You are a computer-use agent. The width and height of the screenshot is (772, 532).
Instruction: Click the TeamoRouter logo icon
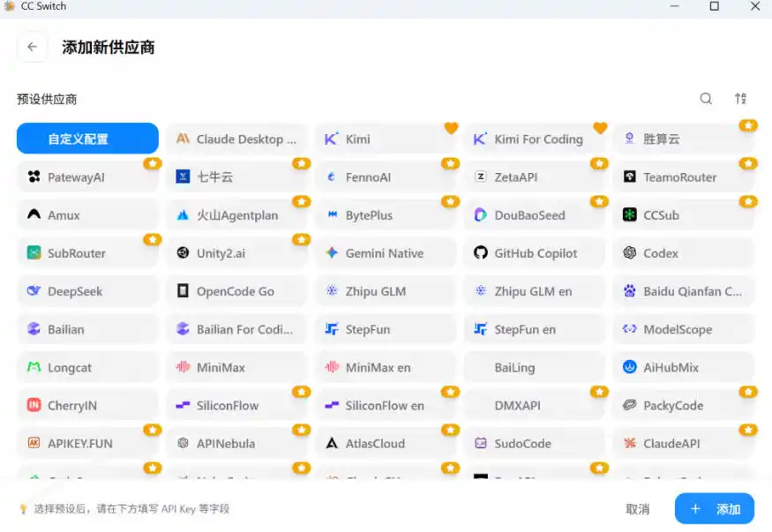[629, 176]
